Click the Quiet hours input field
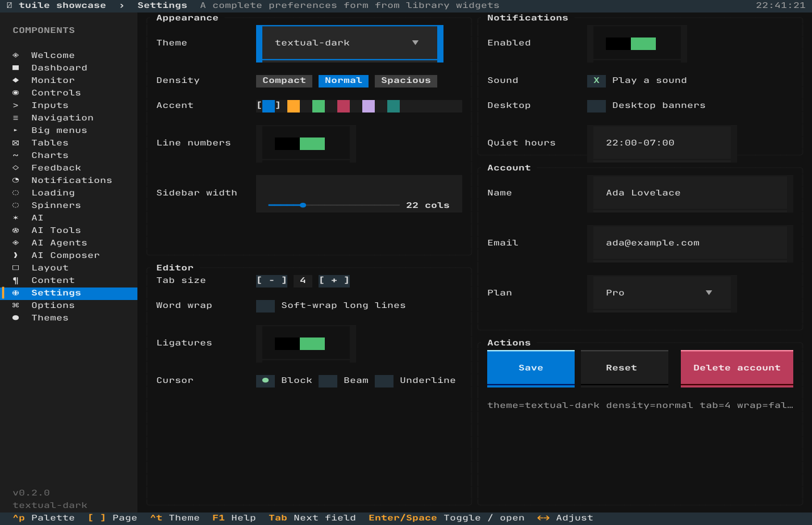 tap(662, 143)
